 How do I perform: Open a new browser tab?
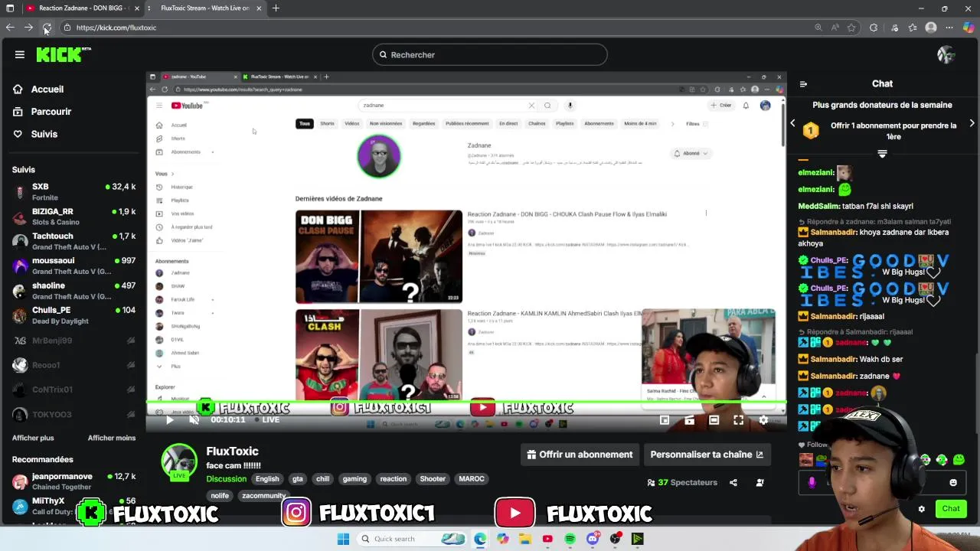point(276,8)
